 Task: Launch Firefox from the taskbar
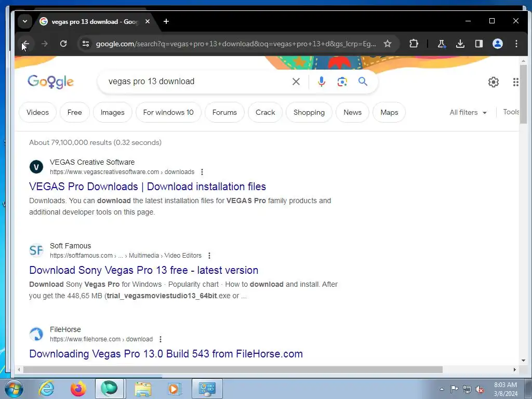pos(78,389)
